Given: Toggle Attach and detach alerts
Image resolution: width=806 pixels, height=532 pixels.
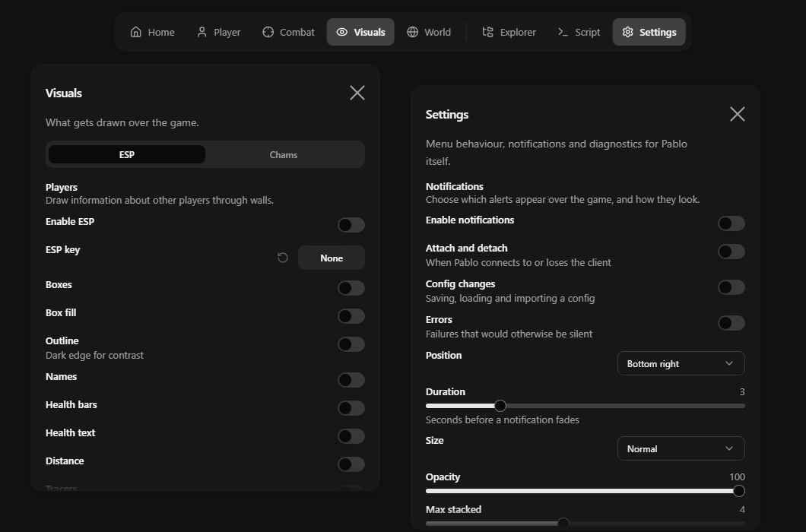Looking at the screenshot, I should pos(731,252).
